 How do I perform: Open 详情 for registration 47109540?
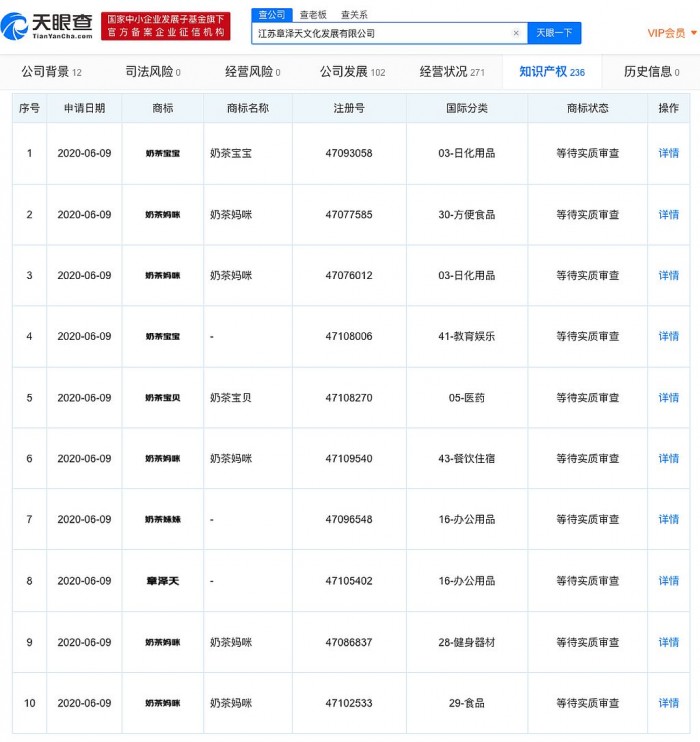[x=668, y=459]
